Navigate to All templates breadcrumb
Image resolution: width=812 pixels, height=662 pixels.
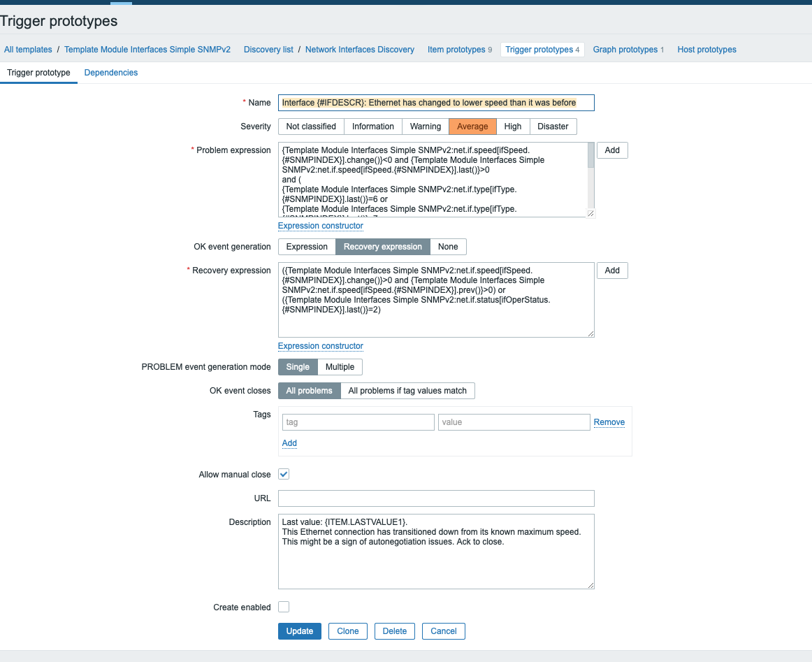(28, 50)
